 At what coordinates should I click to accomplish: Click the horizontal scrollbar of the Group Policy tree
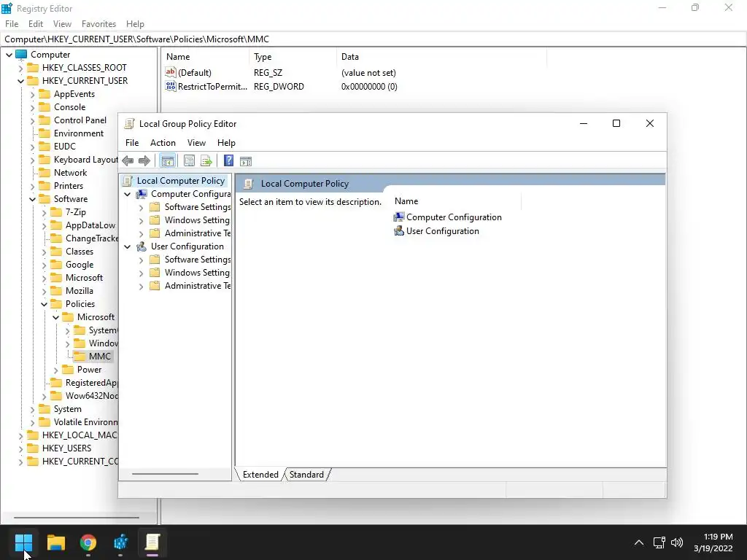tap(165, 474)
